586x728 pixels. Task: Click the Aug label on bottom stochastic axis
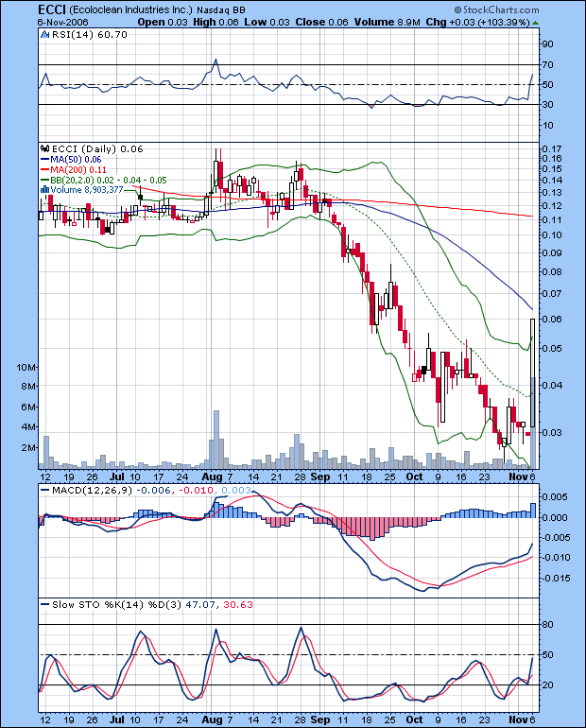pos(212,719)
